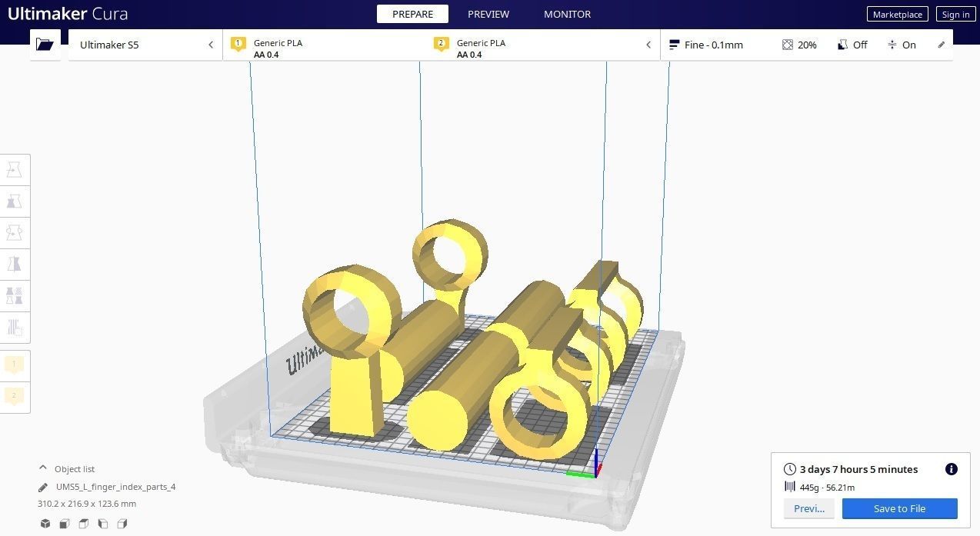Click the Object list label
Screen dimensions: 980x536
pyautogui.click(x=75, y=468)
